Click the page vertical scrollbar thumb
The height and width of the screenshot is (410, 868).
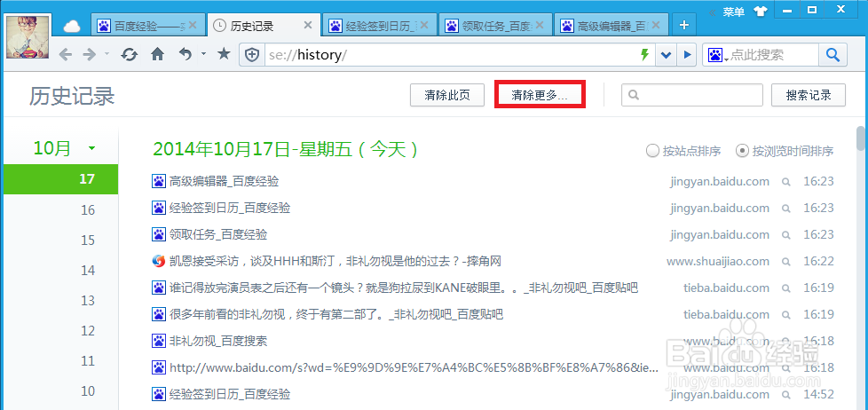[860, 138]
